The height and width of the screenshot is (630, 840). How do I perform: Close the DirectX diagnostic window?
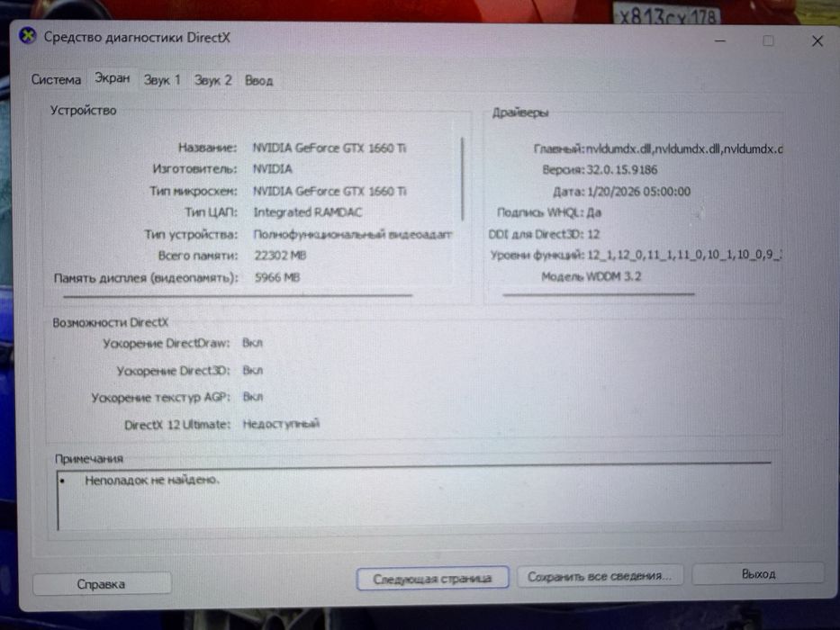pos(817,41)
